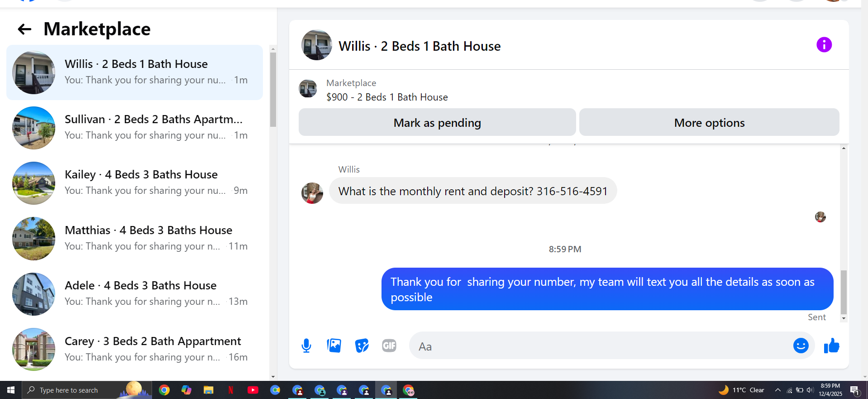Attach a file with the photo icon
This screenshot has width=868, height=399.
pyautogui.click(x=334, y=346)
